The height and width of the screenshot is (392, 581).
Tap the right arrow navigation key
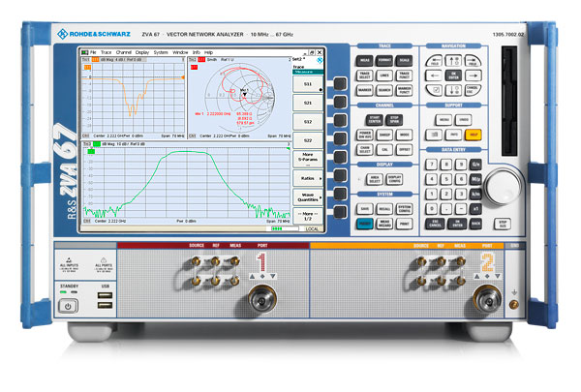point(473,75)
